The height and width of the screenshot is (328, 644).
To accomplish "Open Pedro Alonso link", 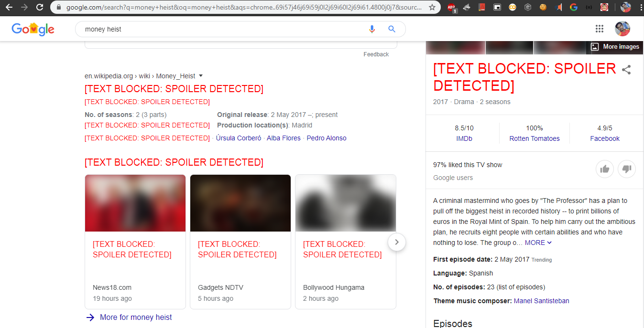I will click(x=327, y=138).
